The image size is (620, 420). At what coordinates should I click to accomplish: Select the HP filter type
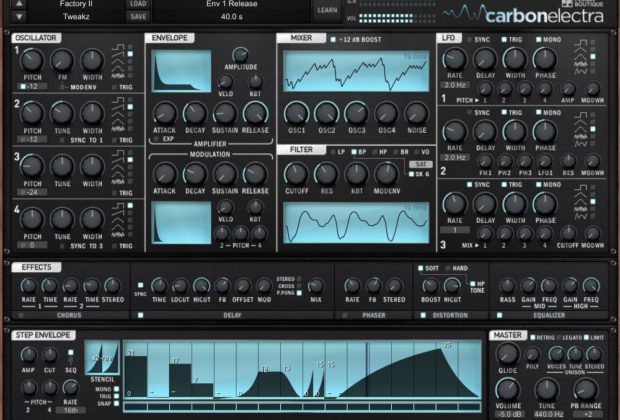[374, 152]
